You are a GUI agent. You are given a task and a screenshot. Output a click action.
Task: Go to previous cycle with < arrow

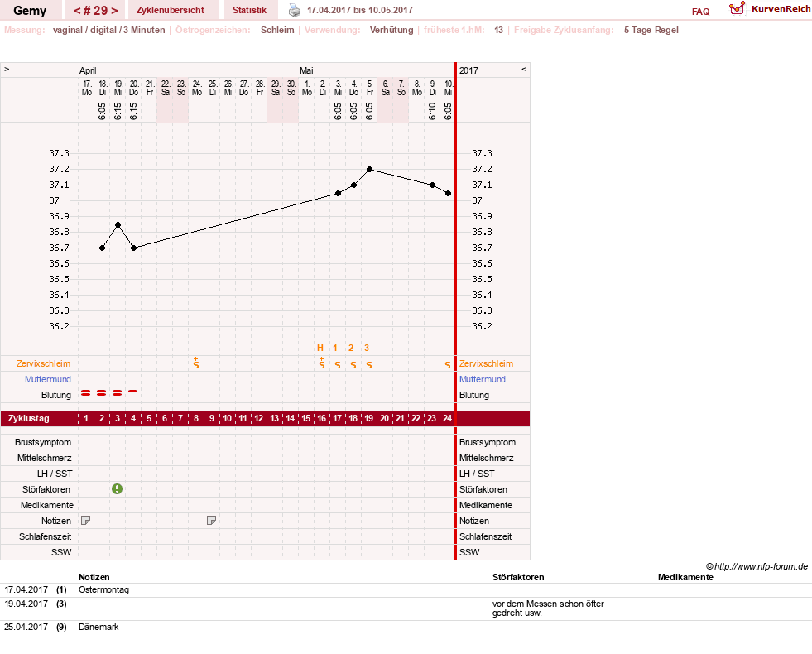pyautogui.click(x=77, y=11)
